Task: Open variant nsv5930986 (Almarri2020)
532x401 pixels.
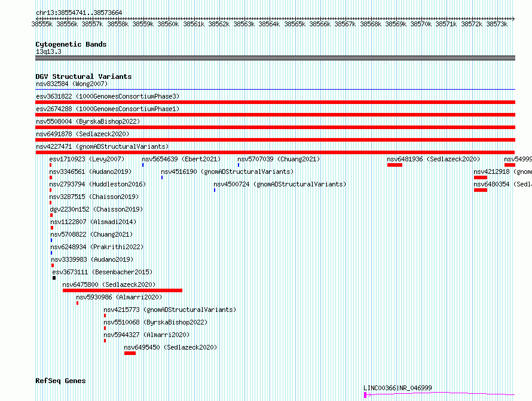Action: [x=119, y=297]
